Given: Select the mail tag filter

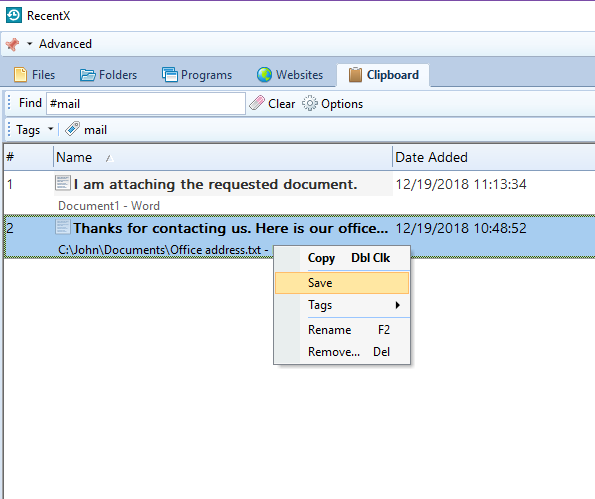Looking at the screenshot, I should 86,130.
